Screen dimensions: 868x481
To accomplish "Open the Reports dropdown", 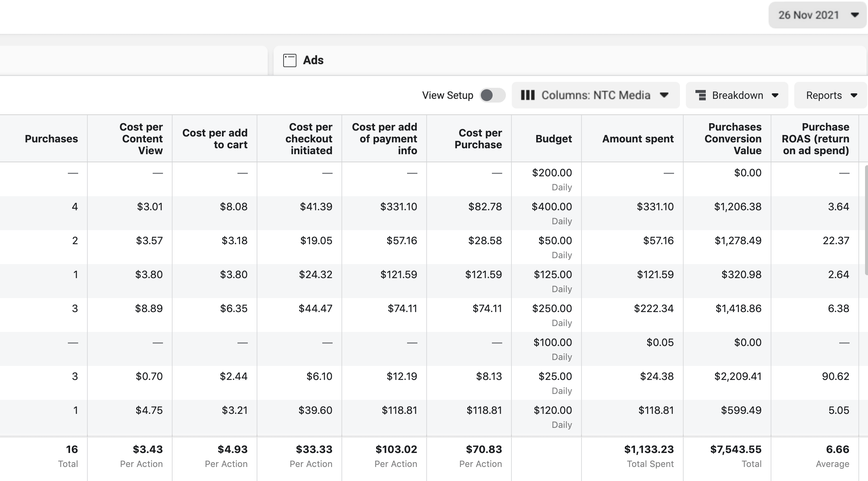I will pyautogui.click(x=830, y=95).
